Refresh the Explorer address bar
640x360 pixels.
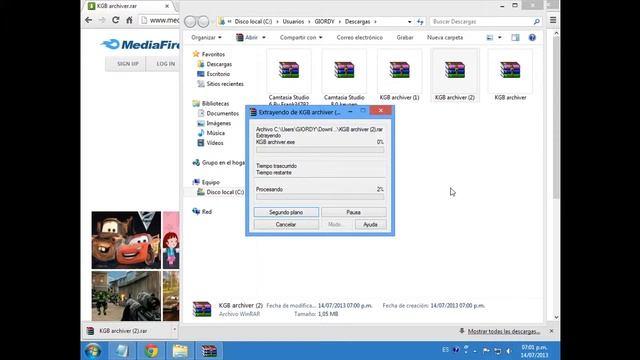tap(420, 22)
